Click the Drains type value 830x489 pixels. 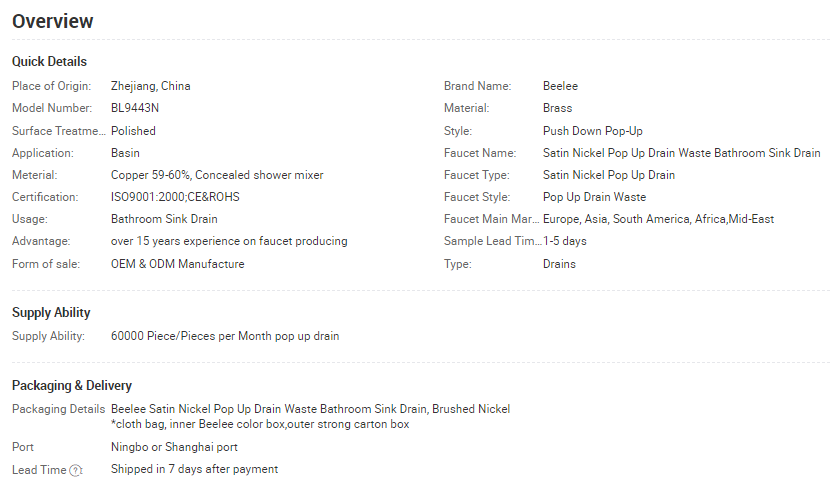tap(559, 264)
